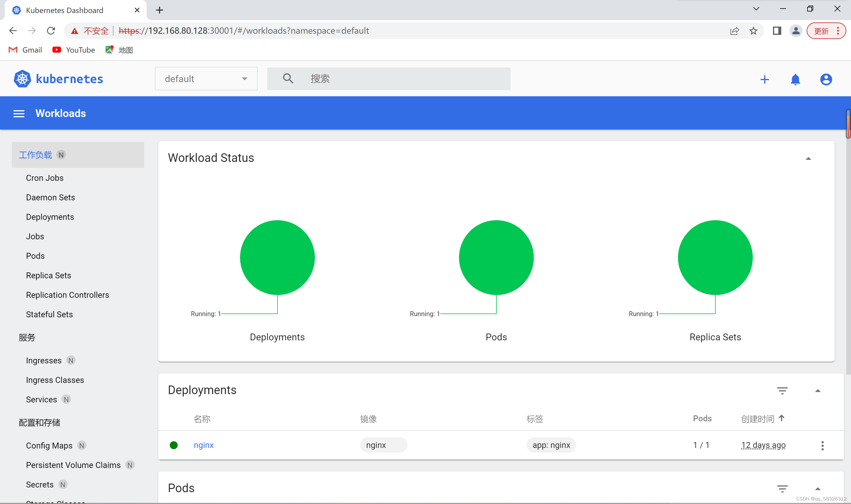Screen dimensions: 851x504
Task: Collapse the Workload Status section
Action: point(808,158)
